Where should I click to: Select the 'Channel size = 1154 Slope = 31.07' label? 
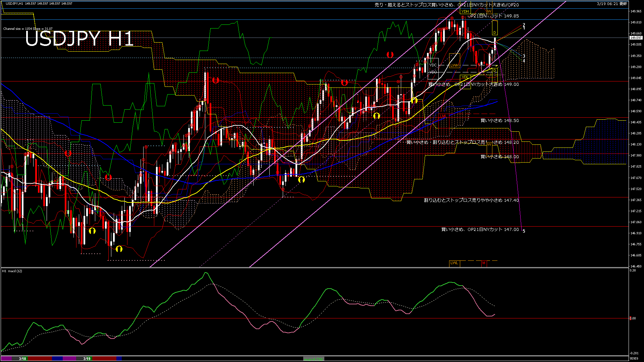[x=28, y=29]
